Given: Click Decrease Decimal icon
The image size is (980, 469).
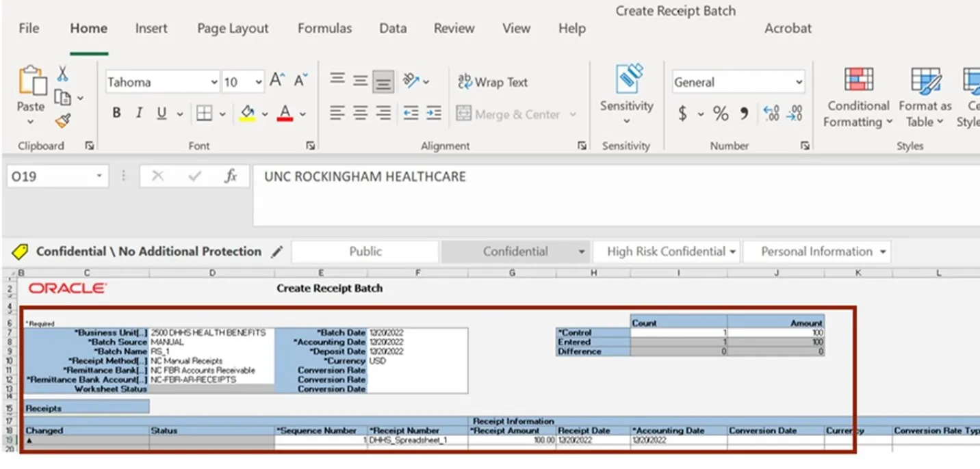Looking at the screenshot, I should [x=795, y=113].
